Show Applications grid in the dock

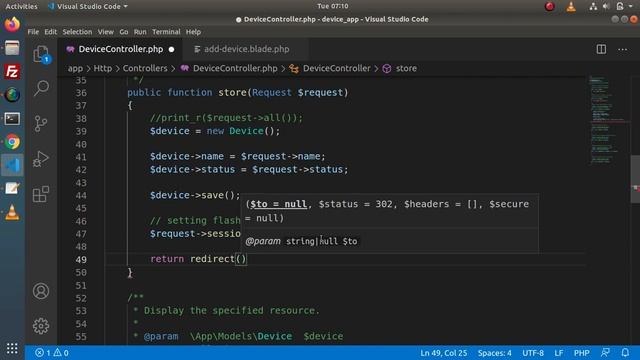[x=12, y=348]
